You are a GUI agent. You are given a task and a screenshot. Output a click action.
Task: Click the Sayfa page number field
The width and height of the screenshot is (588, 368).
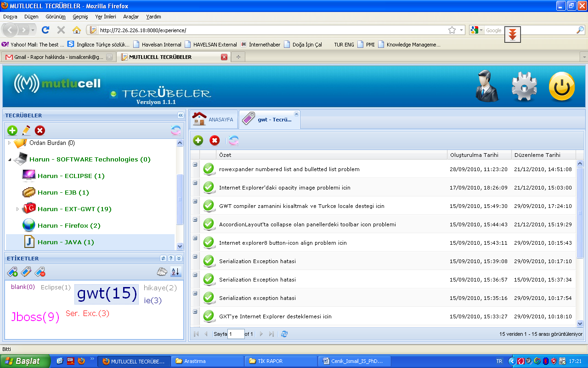point(236,334)
